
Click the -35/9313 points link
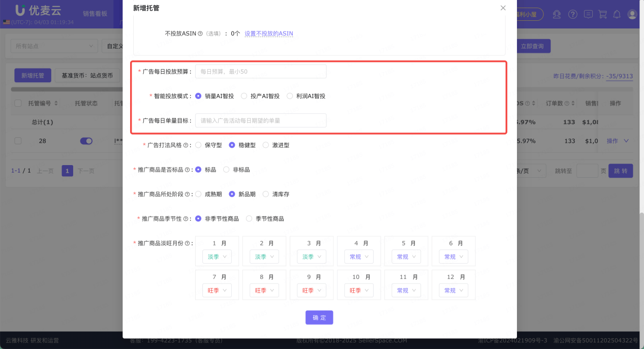[x=620, y=76]
